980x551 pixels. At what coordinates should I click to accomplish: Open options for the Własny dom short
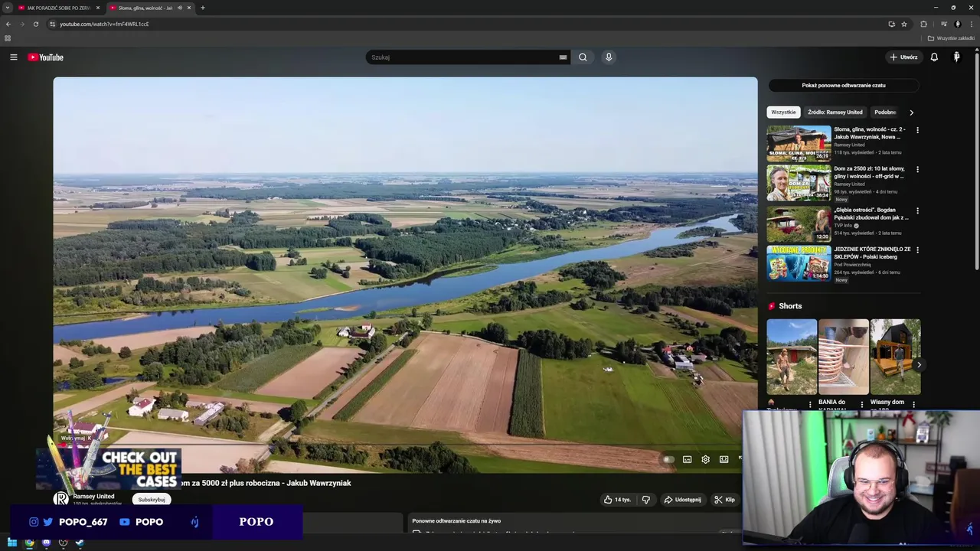point(913,404)
